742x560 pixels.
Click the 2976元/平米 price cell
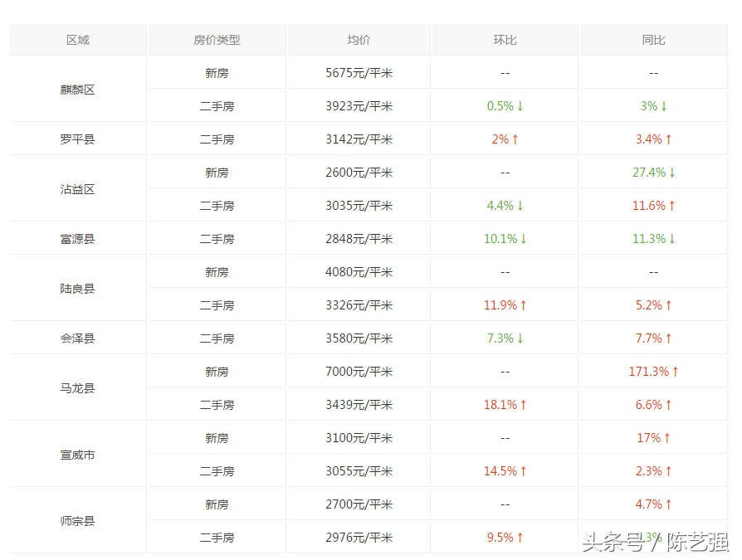[x=359, y=538]
